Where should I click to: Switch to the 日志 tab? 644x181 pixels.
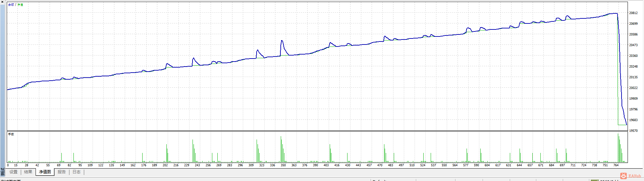point(76,172)
